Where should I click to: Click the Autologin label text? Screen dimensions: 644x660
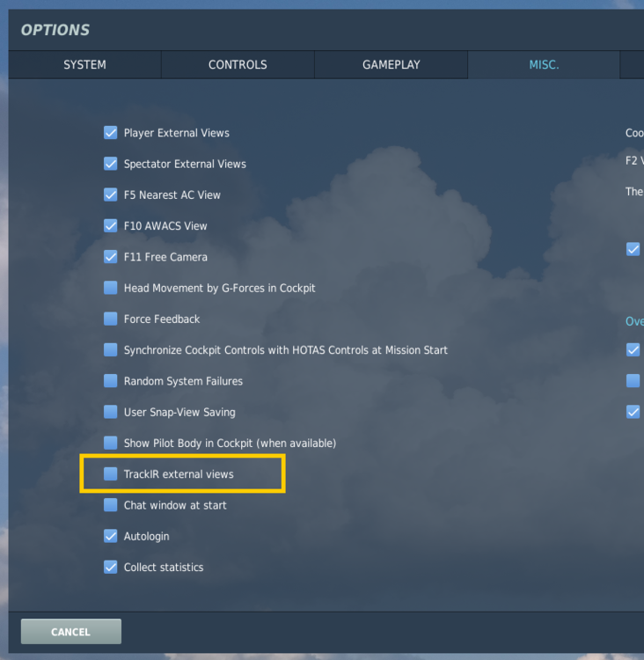coord(146,536)
